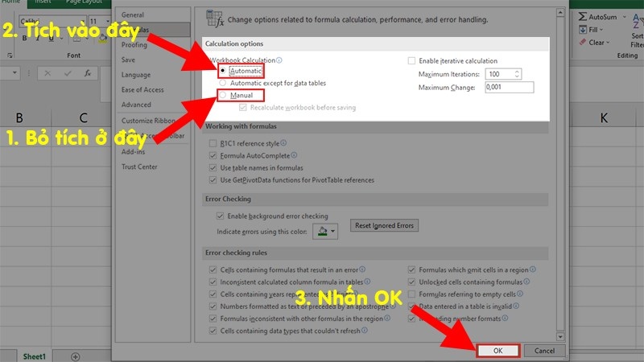Enable iterative calculation checkbox
Screen dimensions: 644x362
click(x=412, y=60)
